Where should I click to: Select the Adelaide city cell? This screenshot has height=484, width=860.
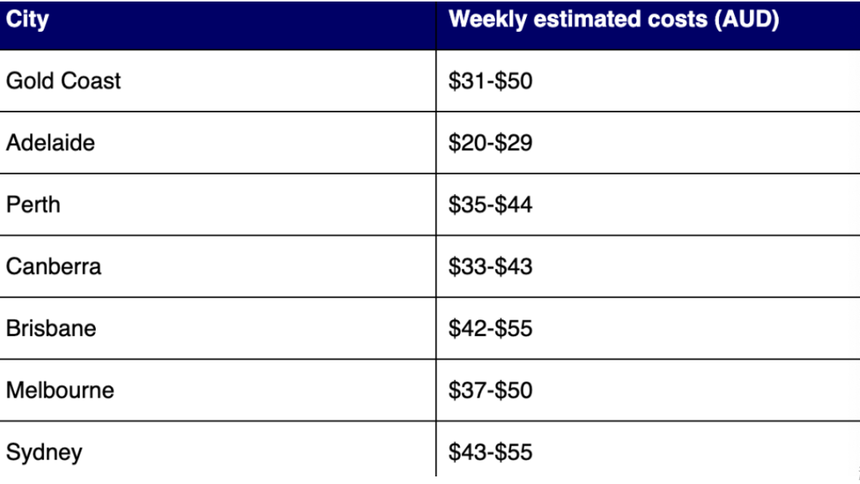click(x=50, y=143)
